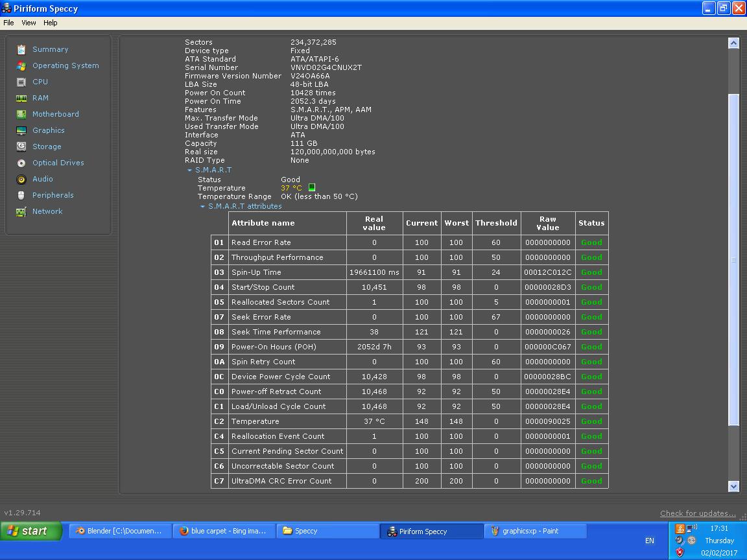Click the 120,000,000,000 bytes value
The width and height of the screenshot is (747, 560).
tap(333, 152)
